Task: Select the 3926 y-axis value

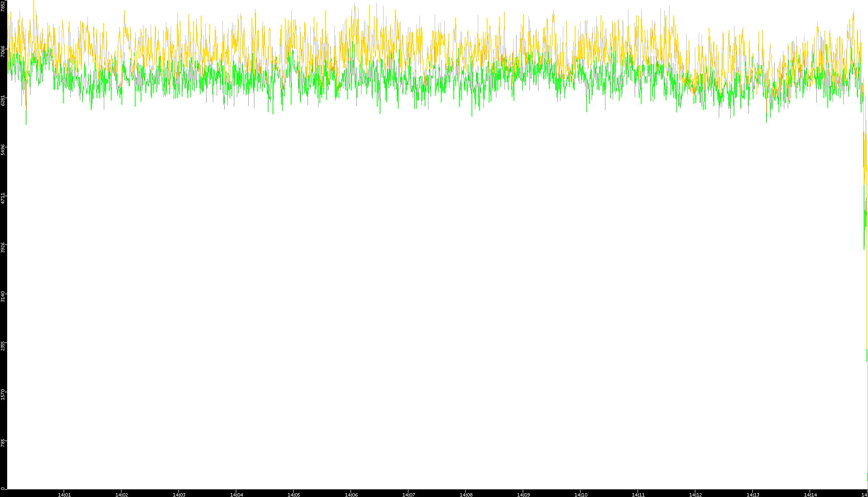Action: 3,247
